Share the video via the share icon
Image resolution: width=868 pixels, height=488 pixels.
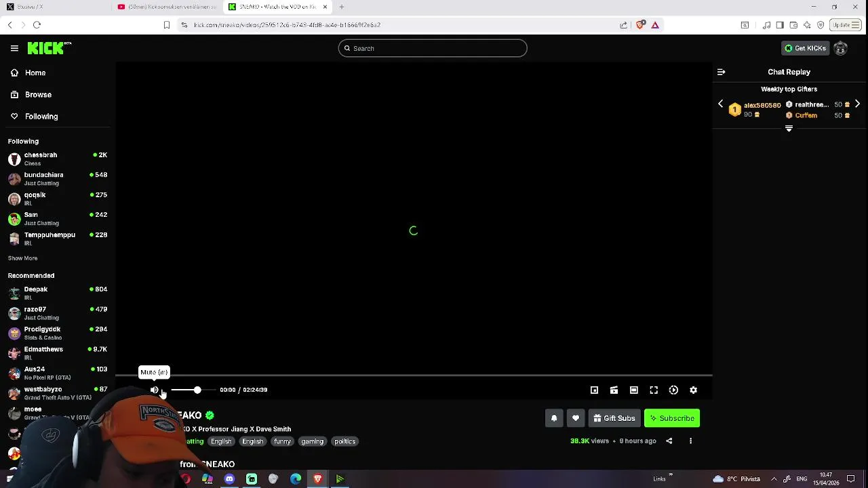tap(669, 441)
